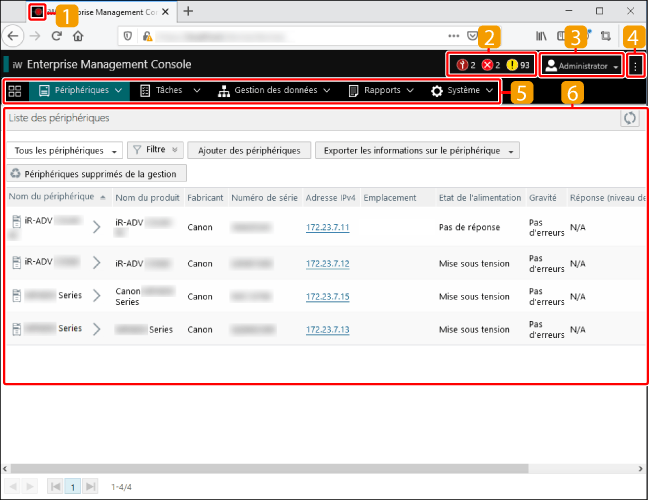Open a new browser tab
Image resolution: width=650 pixels, height=500 pixels.
[188, 11]
